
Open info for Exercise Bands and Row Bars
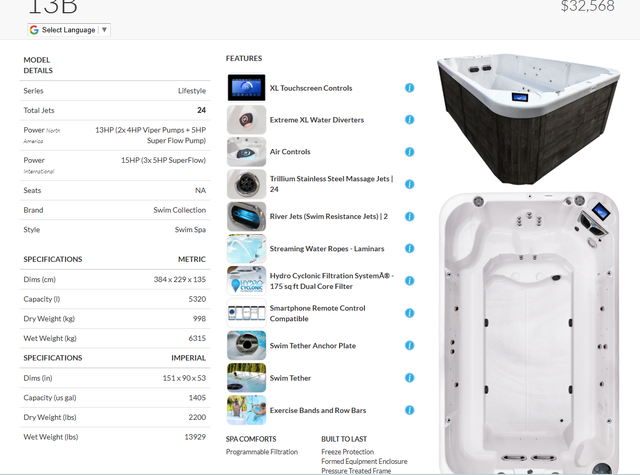point(409,410)
